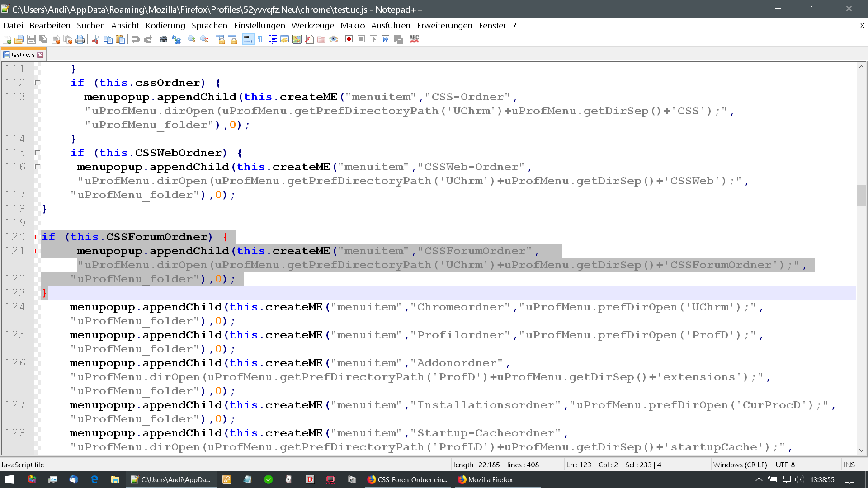Viewport: 868px width, 488px height.
Task: Click the vertical scrollbar thumb
Action: [861, 195]
